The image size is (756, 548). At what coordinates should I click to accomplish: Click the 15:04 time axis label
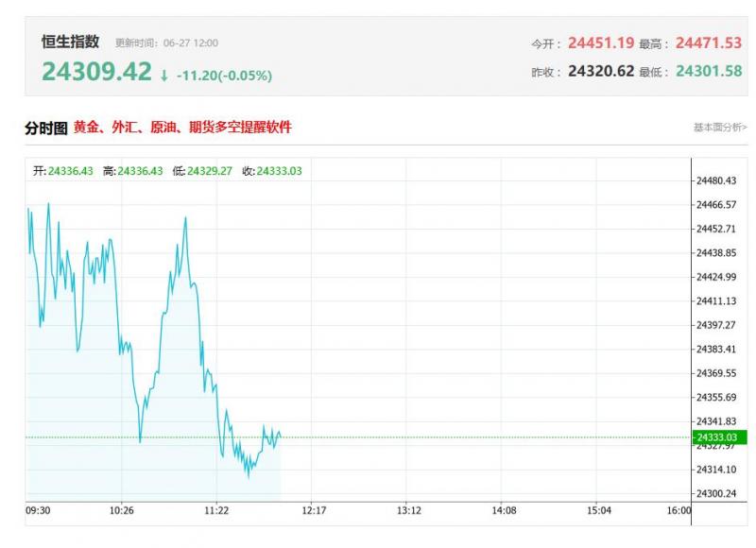coord(599,510)
